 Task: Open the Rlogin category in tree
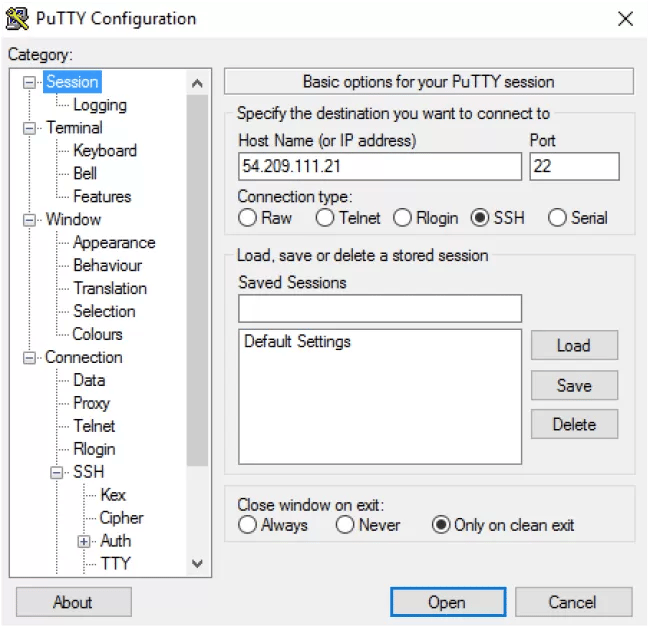(x=94, y=449)
